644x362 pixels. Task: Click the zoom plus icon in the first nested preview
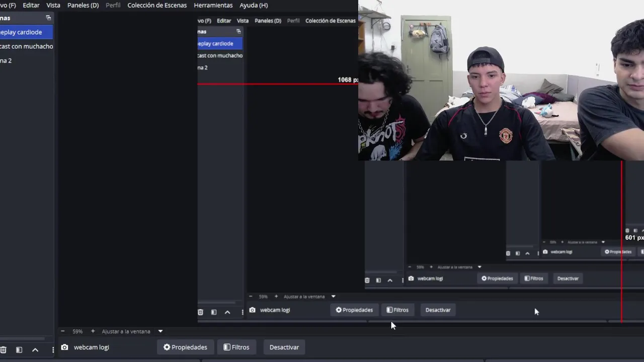click(276, 297)
